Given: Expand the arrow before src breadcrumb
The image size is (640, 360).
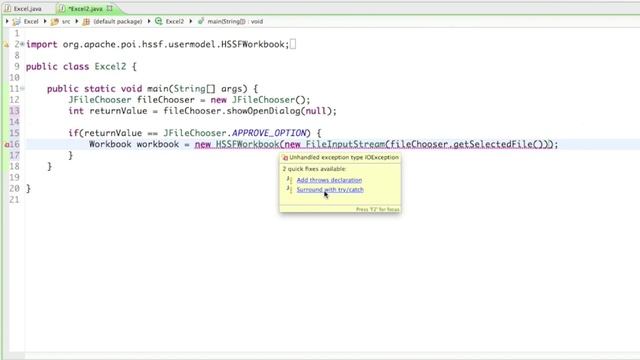Looking at the screenshot, I should tap(45, 21).
